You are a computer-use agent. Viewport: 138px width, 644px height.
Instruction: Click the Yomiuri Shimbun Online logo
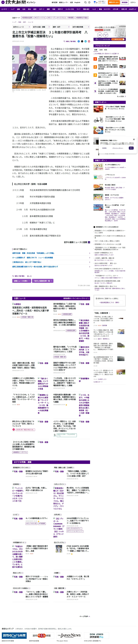coord(18,2)
